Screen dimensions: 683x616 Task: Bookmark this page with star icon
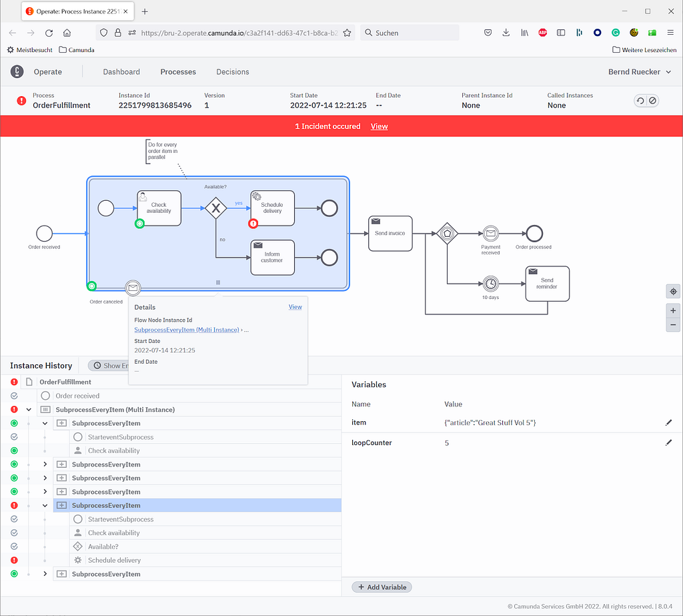coord(347,33)
